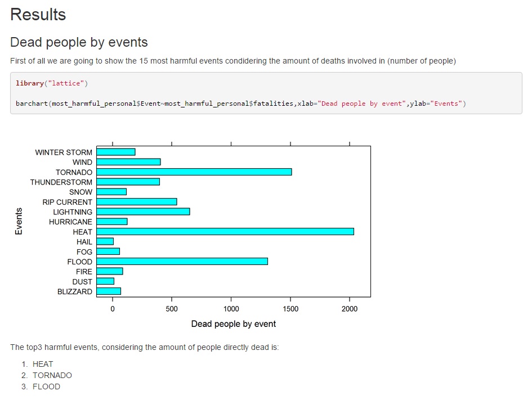Click the THUNDERSTORM bar

[x=128, y=182]
